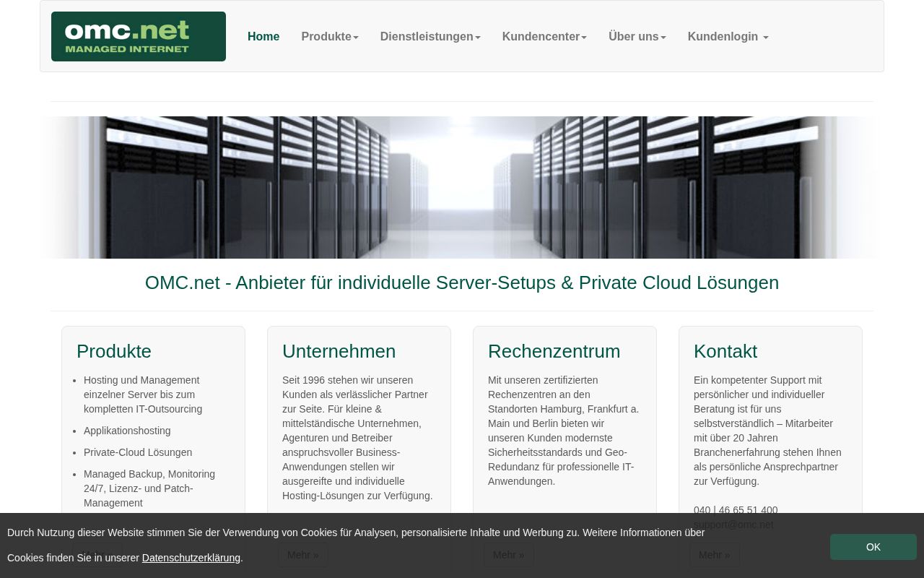
Task: Open the Kundencenter dropdown menu
Action: point(544,36)
